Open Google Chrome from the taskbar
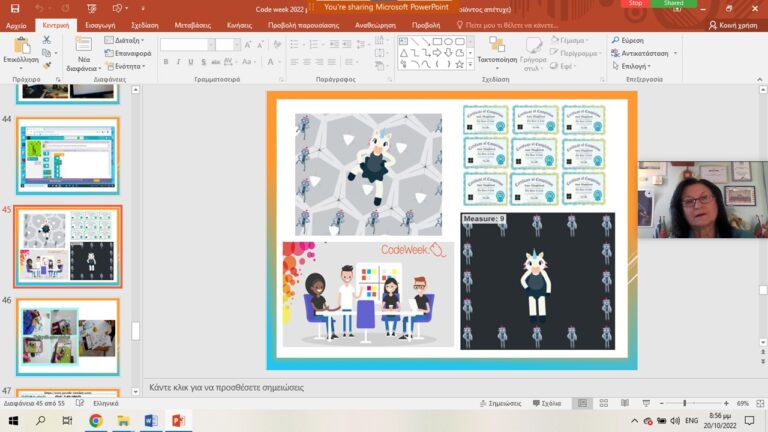 click(x=96, y=421)
